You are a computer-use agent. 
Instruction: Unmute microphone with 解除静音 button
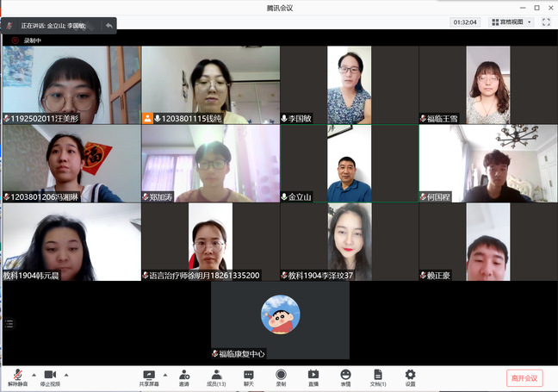point(17,376)
